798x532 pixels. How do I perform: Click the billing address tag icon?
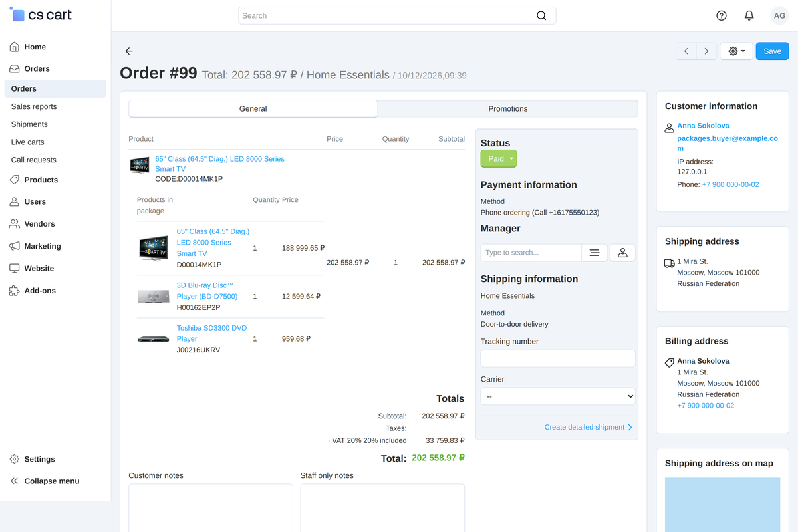[x=670, y=363]
